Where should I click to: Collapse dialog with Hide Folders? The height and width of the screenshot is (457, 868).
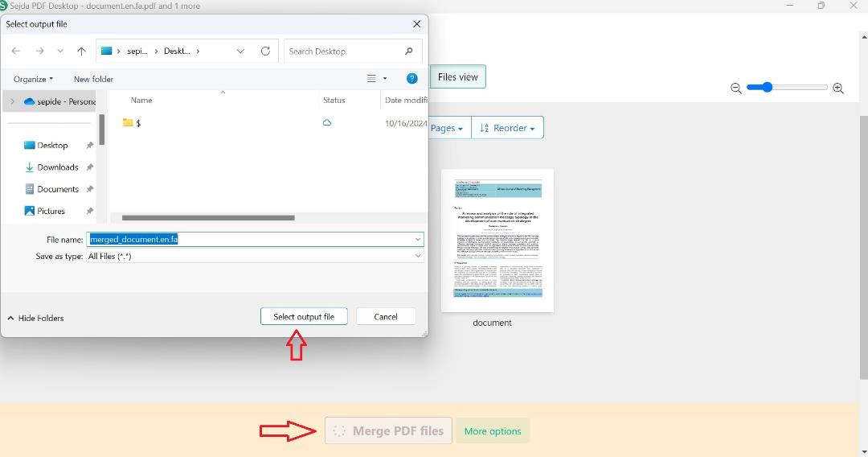35,318
